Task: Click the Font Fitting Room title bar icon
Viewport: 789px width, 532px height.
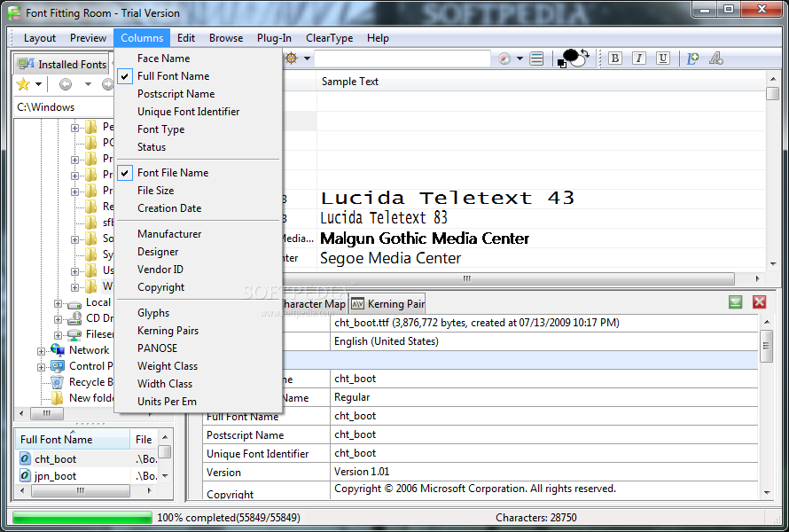Action: [14, 12]
